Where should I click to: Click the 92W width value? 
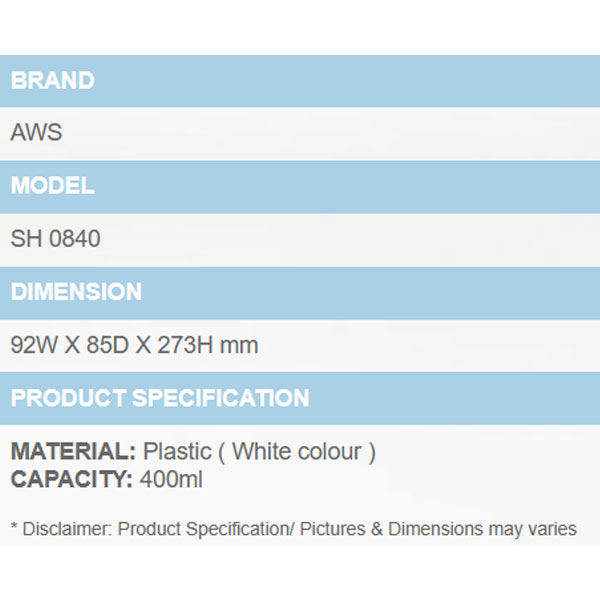(x=35, y=346)
